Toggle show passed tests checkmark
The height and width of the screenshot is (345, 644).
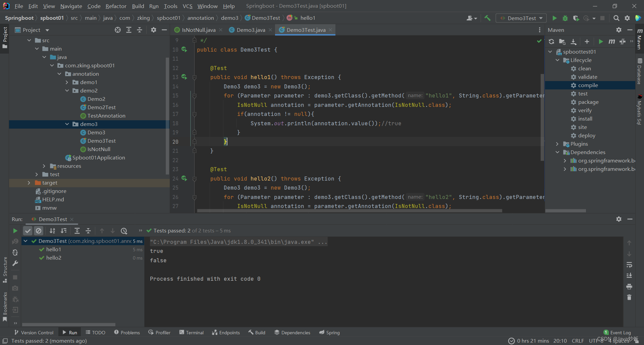click(x=28, y=231)
